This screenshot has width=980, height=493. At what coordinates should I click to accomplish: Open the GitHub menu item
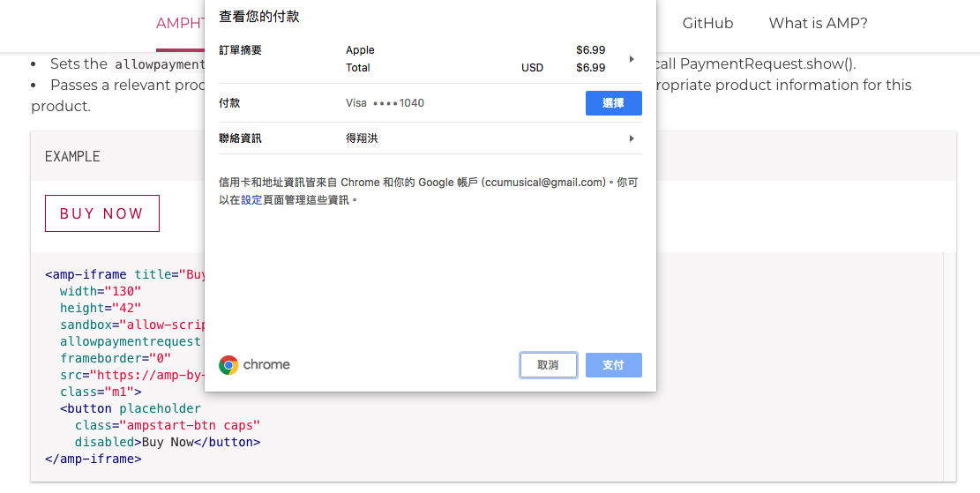pos(707,23)
